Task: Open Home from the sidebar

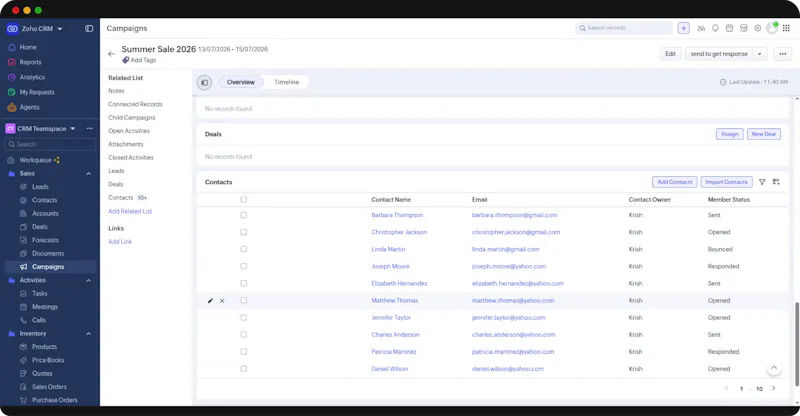Action: 28,47
